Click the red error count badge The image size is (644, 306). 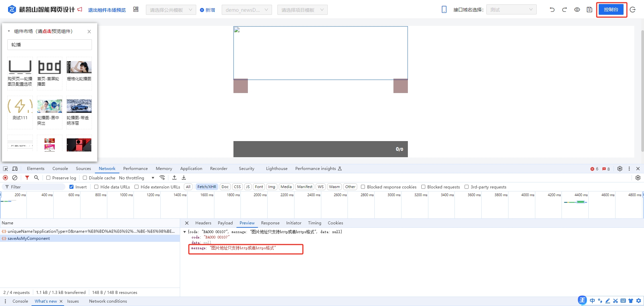click(x=594, y=169)
